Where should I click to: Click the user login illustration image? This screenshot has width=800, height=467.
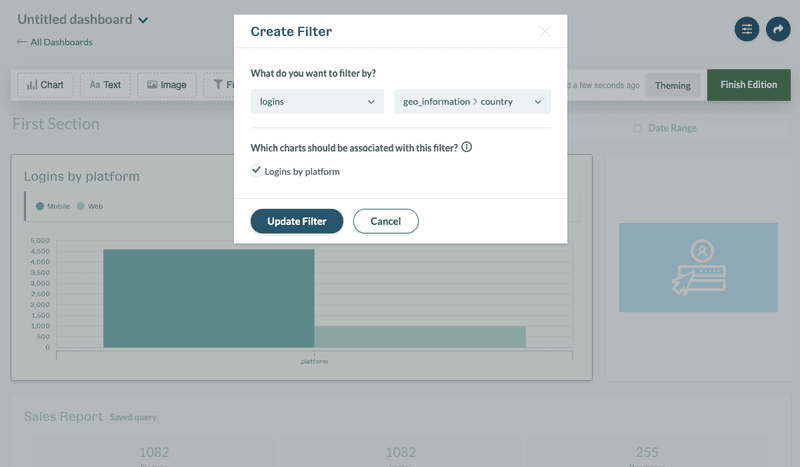pyautogui.click(x=698, y=267)
